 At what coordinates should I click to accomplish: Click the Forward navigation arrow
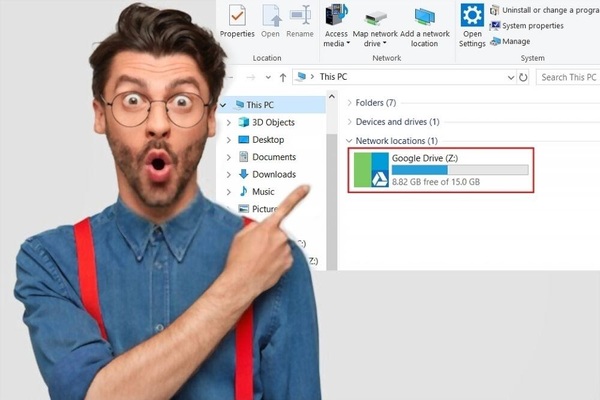pos(251,78)
